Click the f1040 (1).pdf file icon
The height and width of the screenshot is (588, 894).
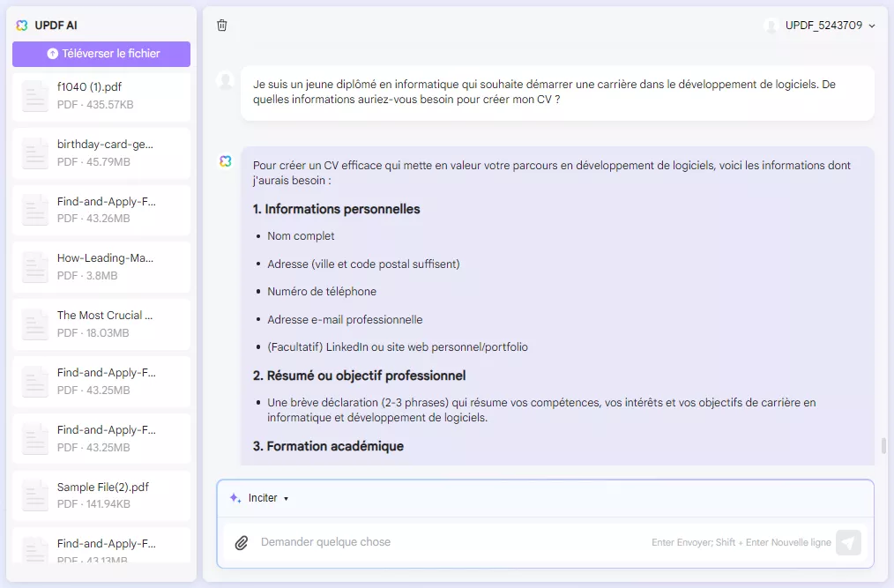click(x=34, y=97)
